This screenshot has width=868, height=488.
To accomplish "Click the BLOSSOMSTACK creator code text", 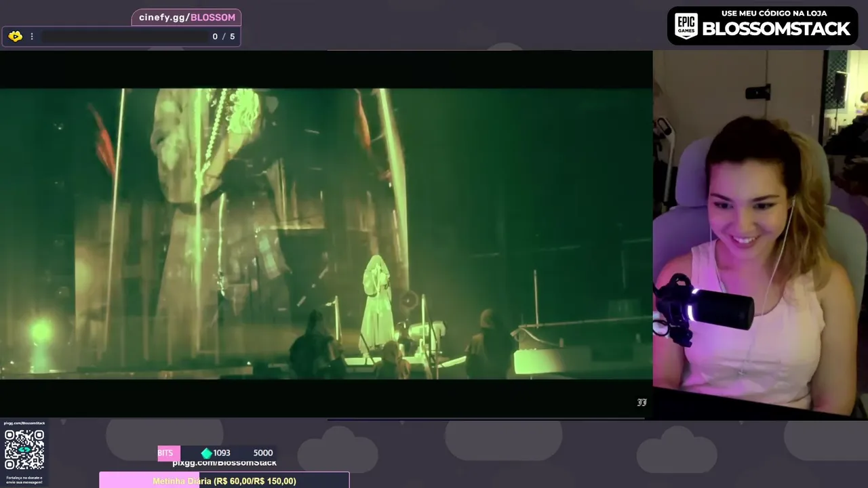I will (776, 29).
